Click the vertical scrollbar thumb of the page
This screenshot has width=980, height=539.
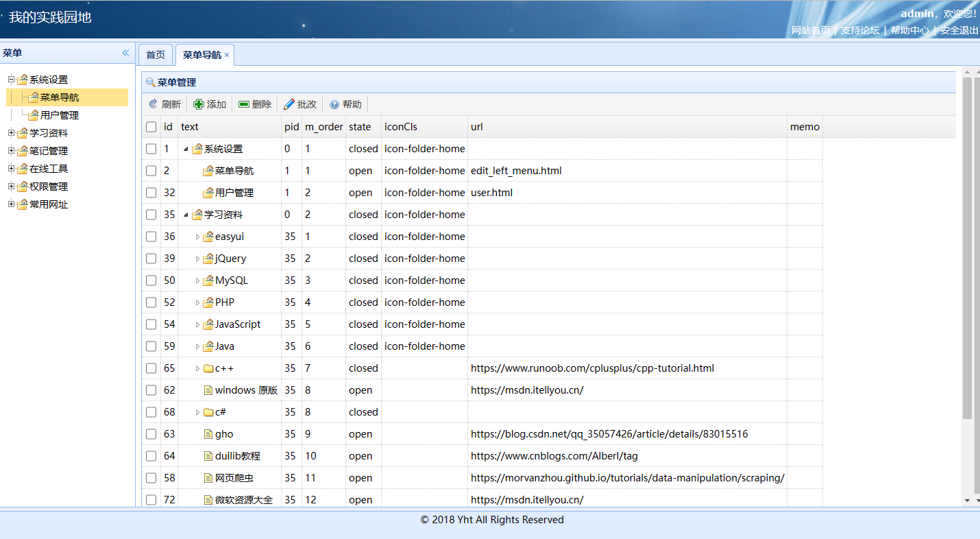[967, 248]
